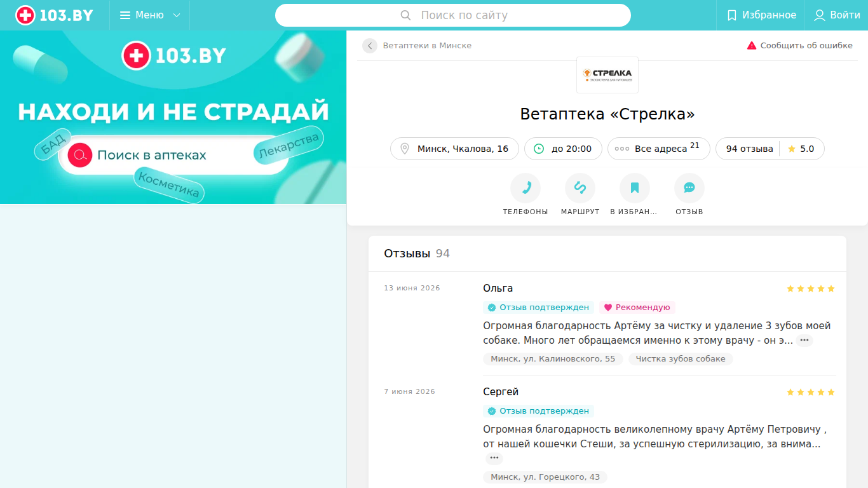
Task: Click the red search icon in the banner
Action: point(80,155)
